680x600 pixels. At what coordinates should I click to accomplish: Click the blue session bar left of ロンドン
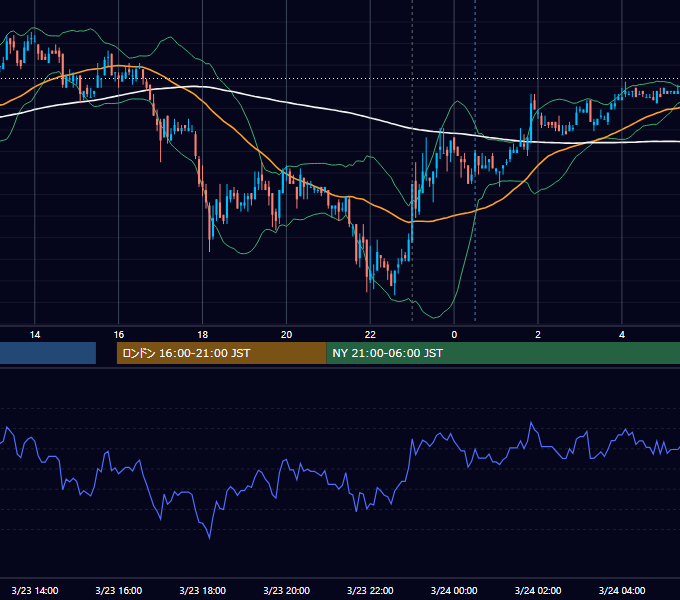pos(48,353)
